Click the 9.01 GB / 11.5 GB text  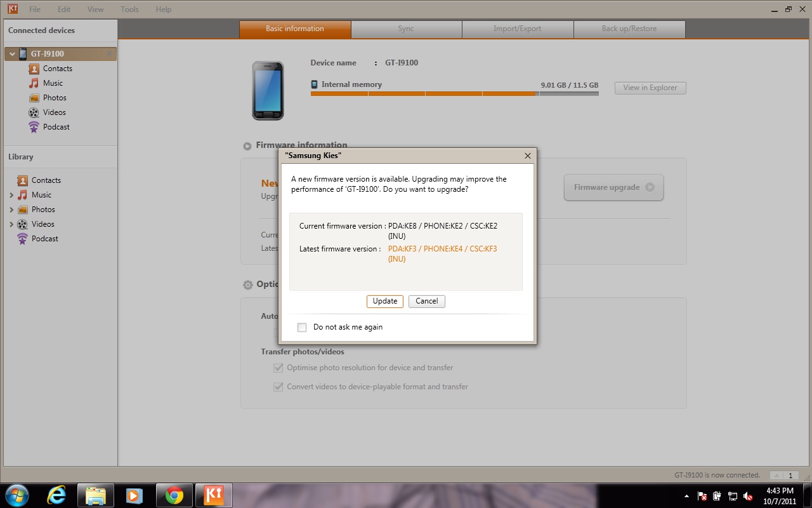point(570,85)
